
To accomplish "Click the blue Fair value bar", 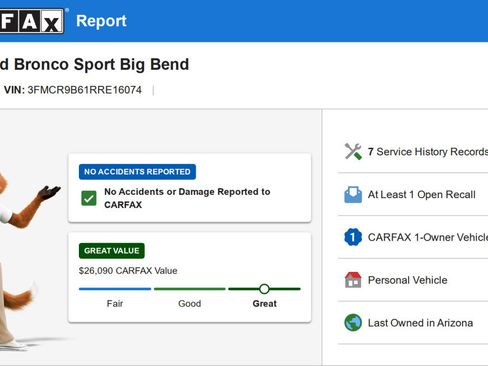I will point(115,289).
